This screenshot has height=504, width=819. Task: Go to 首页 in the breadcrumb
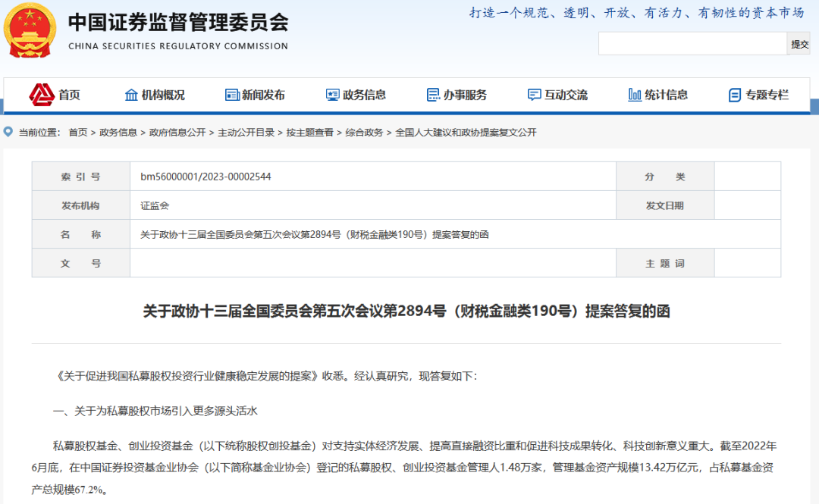(78, 133)
